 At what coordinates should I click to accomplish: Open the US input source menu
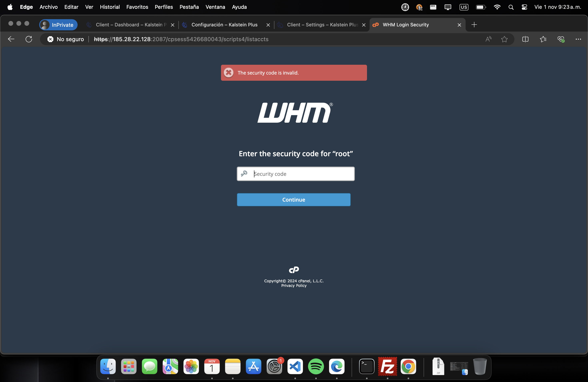[x=464, y=7]
